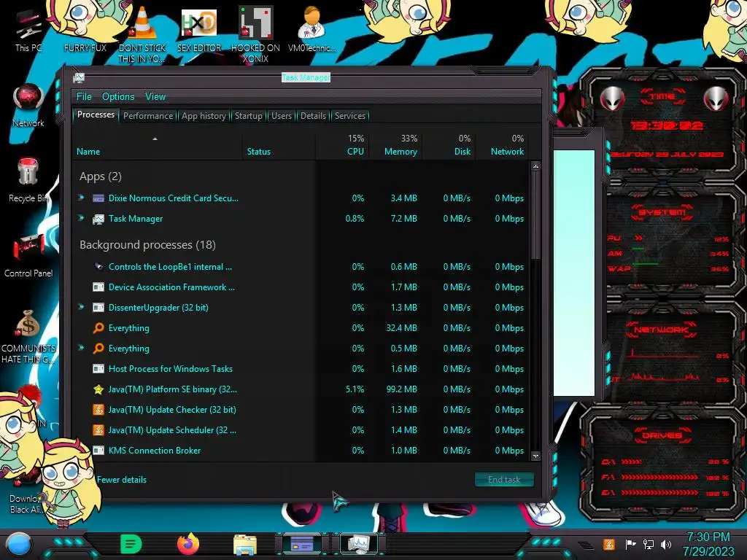
Task: Switch to Task Manager taskbar button
Action: click(x=359, y=544)
